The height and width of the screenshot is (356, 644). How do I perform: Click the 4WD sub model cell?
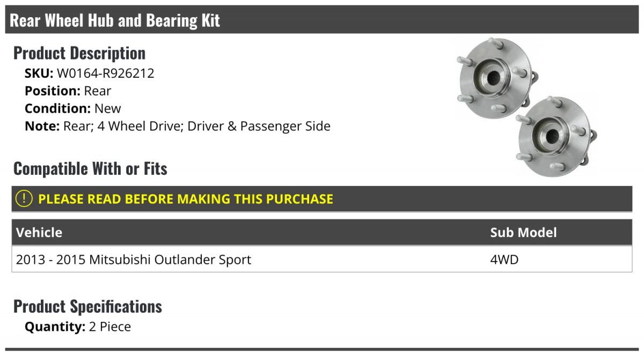(x=504, y=259)
